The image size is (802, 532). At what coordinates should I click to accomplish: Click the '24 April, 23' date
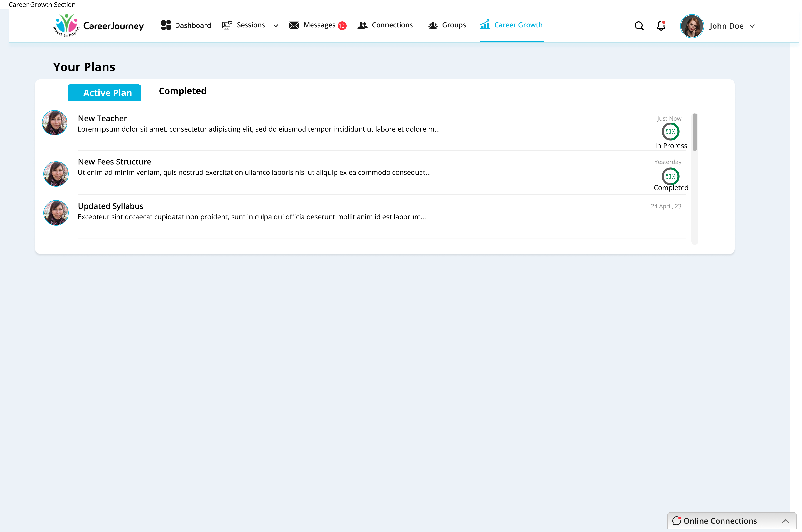click(x=666, y=206)
